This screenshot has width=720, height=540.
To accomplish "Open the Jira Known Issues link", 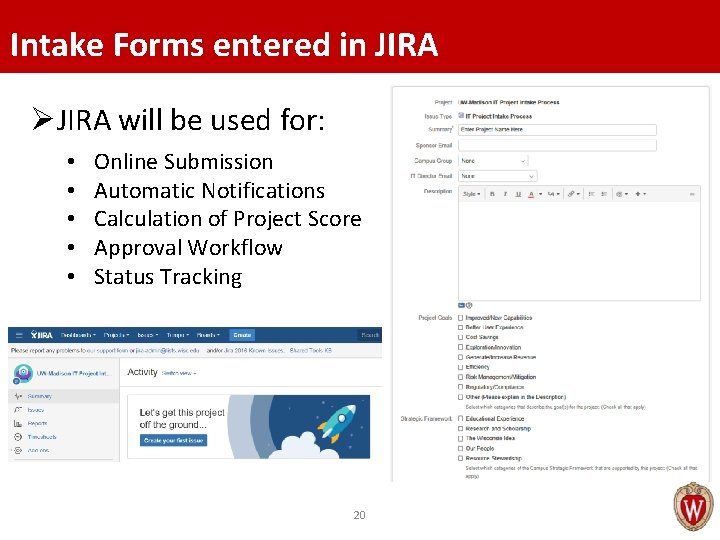I will point(253,350).
